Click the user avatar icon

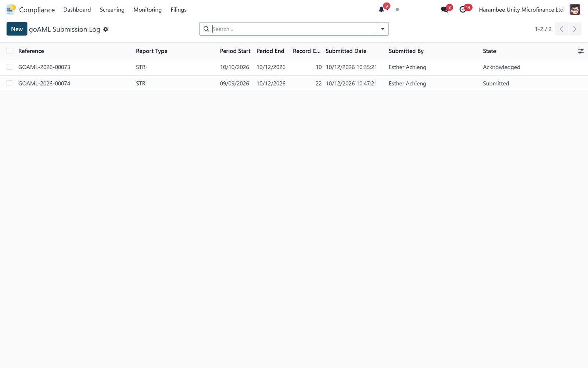pos(575,10)
